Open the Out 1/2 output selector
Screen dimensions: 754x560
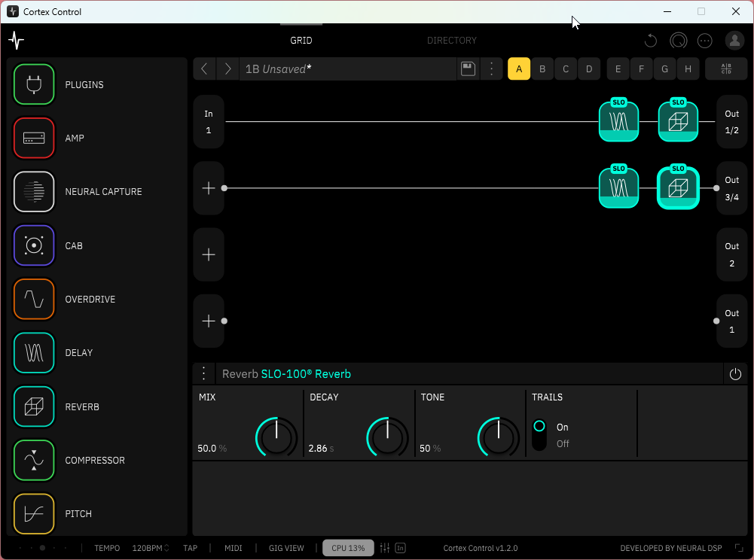(731, 122)
